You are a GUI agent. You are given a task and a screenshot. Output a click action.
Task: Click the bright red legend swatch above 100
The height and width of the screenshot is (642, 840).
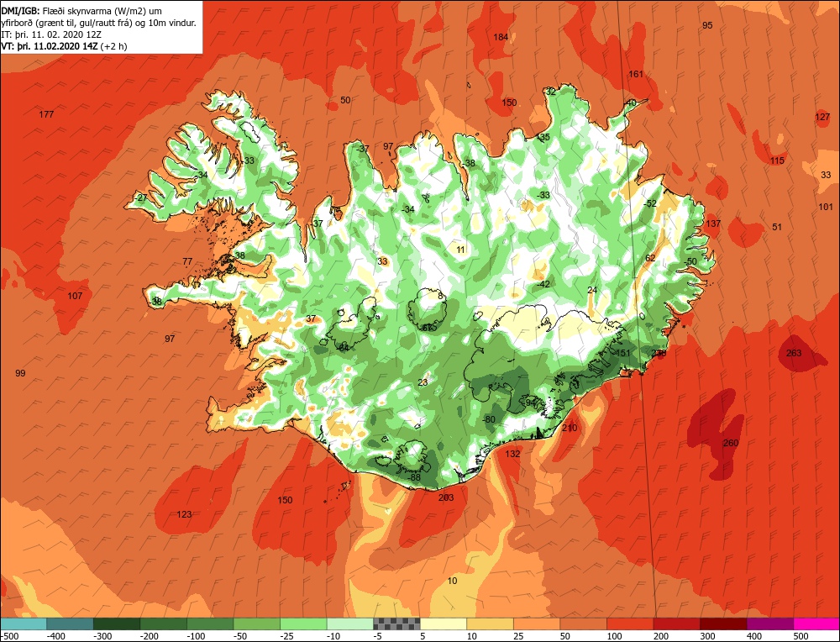630,624
